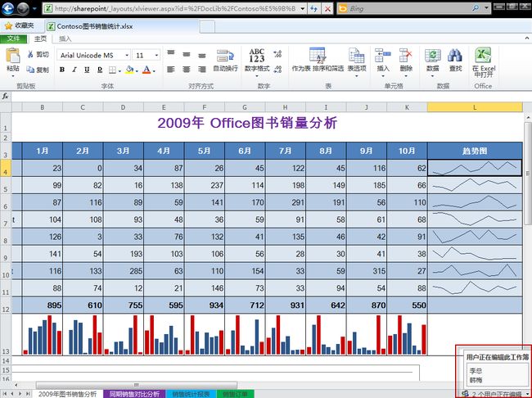Click increase decimal icon
532x398 pixels.
pyautogui.click(x=277, y=53)
